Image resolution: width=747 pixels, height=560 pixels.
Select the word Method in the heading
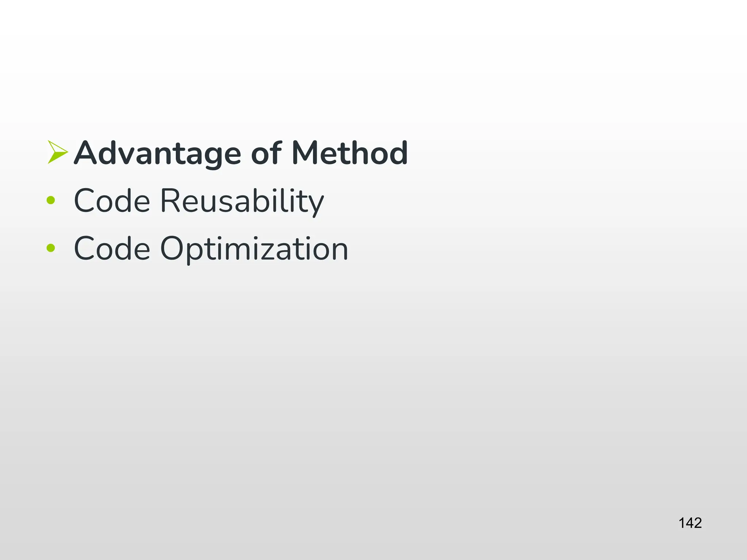pyautogui.click(x=349, y=153)
